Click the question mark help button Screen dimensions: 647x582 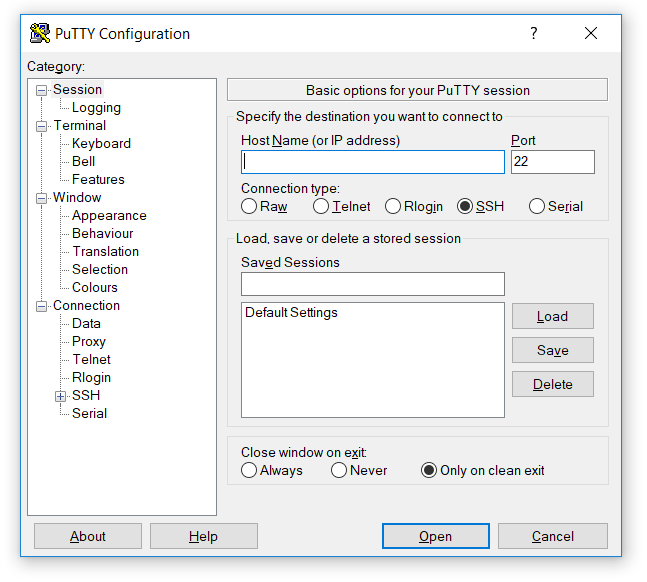pos(534,33)
